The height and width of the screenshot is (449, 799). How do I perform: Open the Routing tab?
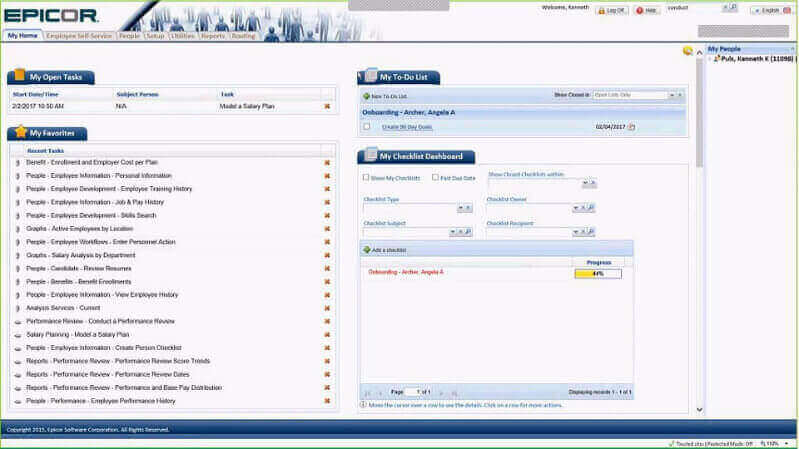[243, 36]
